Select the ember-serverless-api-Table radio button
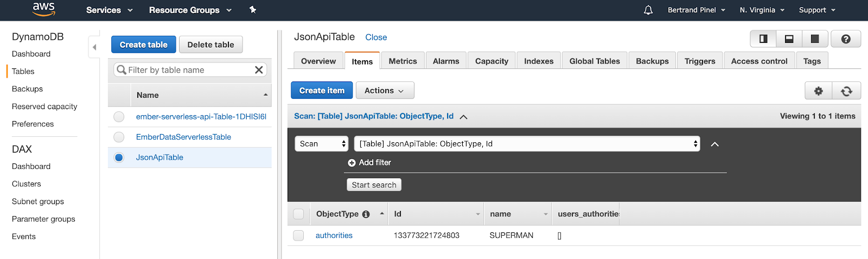Viewport: 868px width, 259px height. [x=119, y=117]
